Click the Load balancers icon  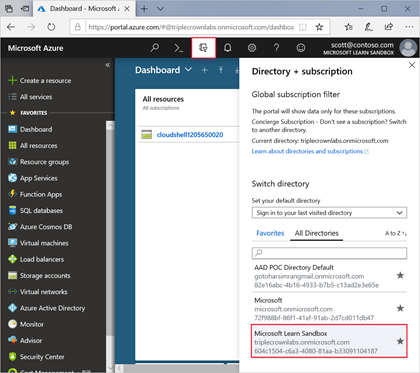[x=12, y=259]
